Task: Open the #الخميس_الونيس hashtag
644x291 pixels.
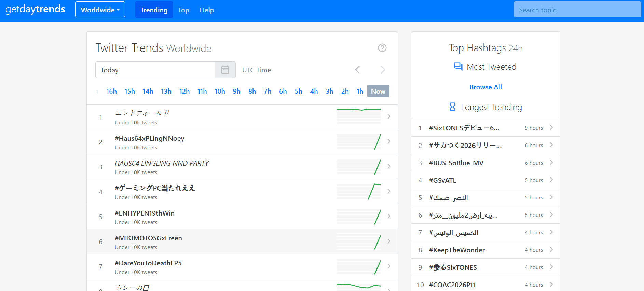Action: pyautogui.click(x=454, y=233)
